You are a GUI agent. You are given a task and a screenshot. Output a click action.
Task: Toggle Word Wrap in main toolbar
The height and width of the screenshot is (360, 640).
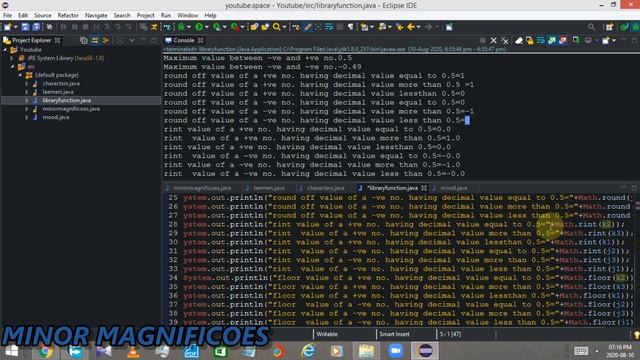(x=329, y=27)
